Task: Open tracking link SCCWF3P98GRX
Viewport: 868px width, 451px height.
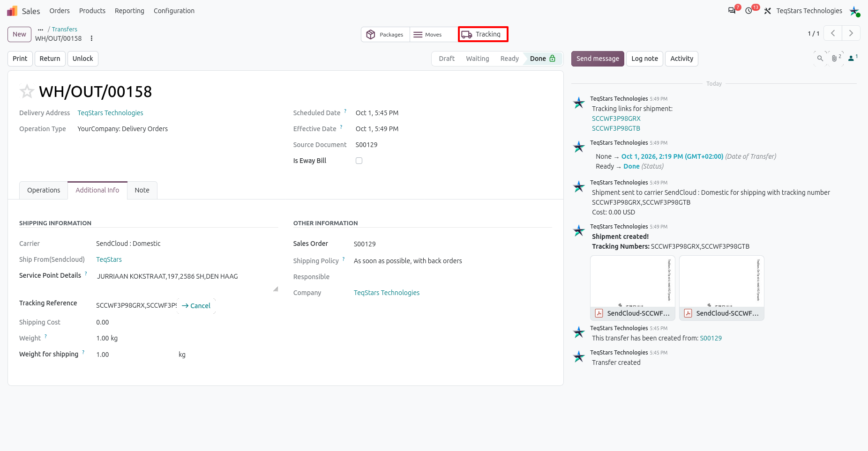Action: 616,118
